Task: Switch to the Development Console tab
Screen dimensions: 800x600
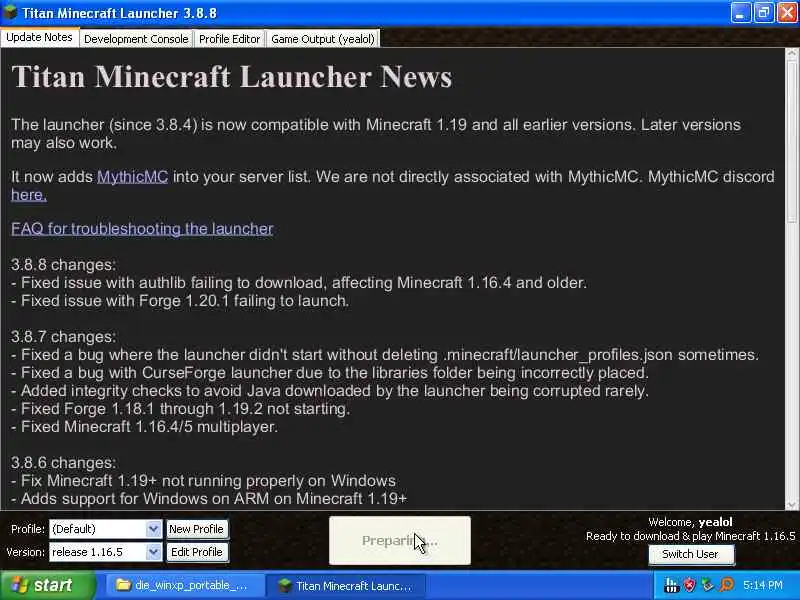Action: (x=136, y=39)
